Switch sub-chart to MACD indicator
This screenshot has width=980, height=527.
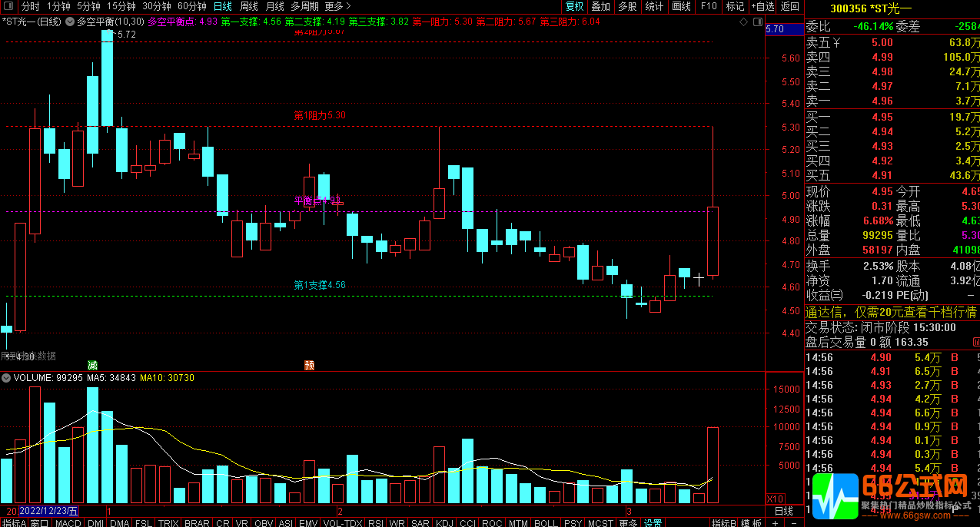tap(68, 522)
